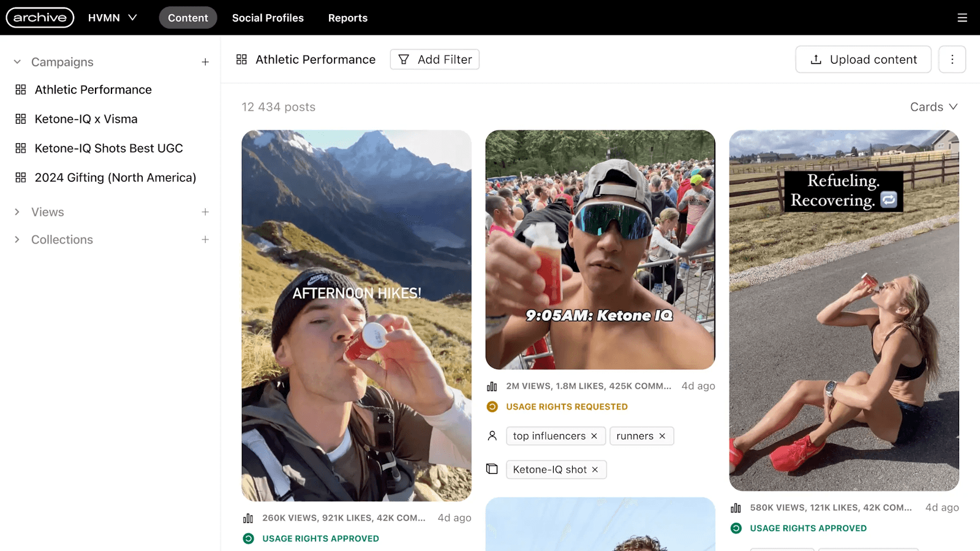Remove the Ketone-IQ shot tag
The image size is (980, 551).
595,469
